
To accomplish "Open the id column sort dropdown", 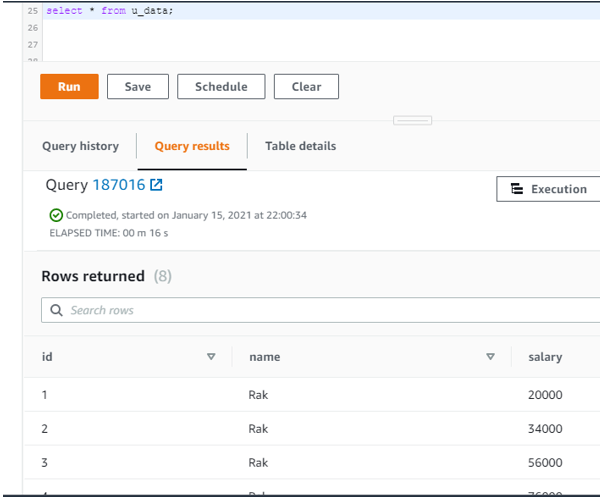I will pos(211,357).
